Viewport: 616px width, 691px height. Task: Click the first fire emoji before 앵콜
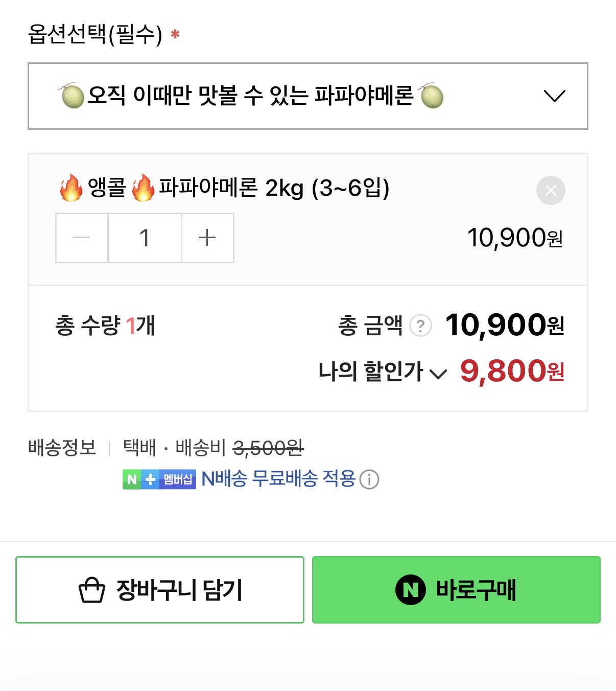[71, 188]
